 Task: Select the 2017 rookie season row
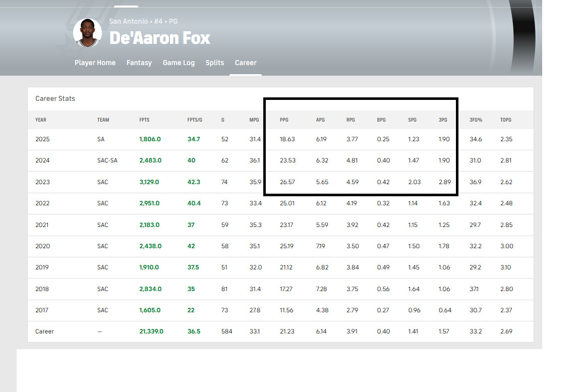point(42,310)
